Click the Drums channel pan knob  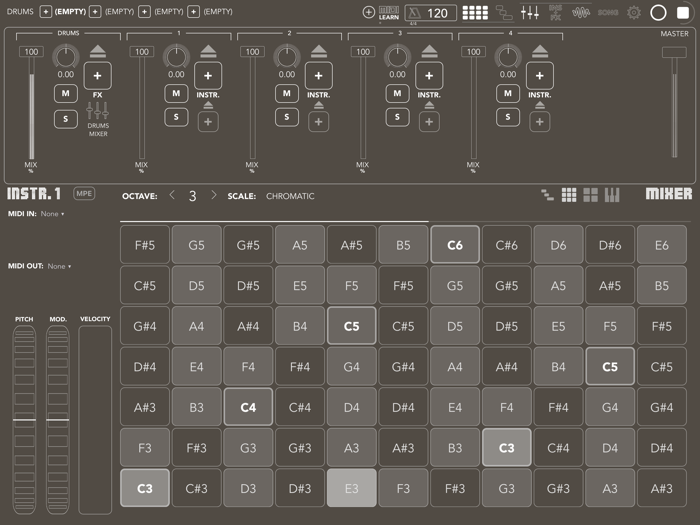66,57
